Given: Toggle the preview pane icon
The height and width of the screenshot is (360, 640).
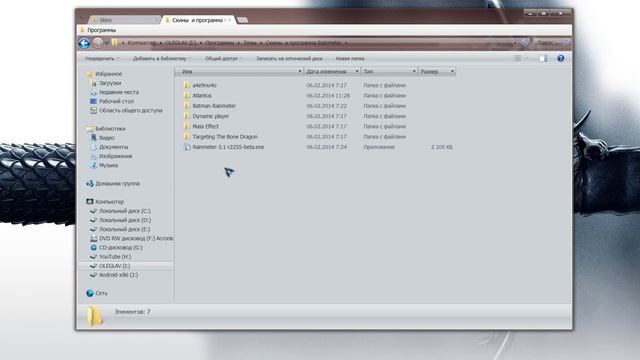Looking at the screenshot, I should click(x=543, y=58).
